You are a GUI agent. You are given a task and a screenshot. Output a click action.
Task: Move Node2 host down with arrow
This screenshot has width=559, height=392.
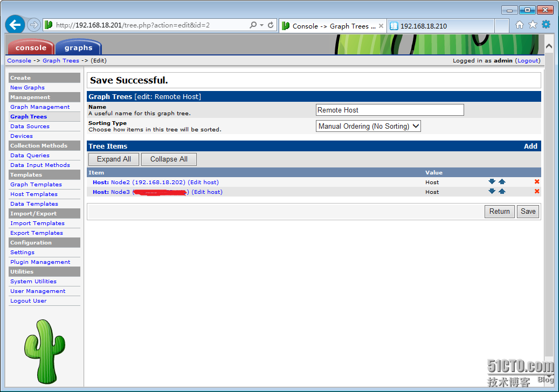pyautogui.click(x=492, y=181)
